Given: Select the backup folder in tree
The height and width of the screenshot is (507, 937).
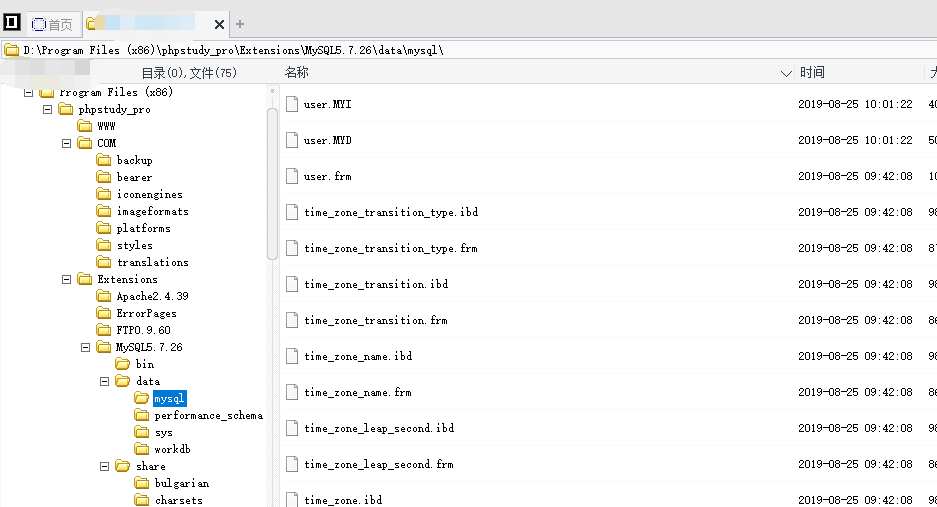Looking at the screenshot, I should (134, 160).
